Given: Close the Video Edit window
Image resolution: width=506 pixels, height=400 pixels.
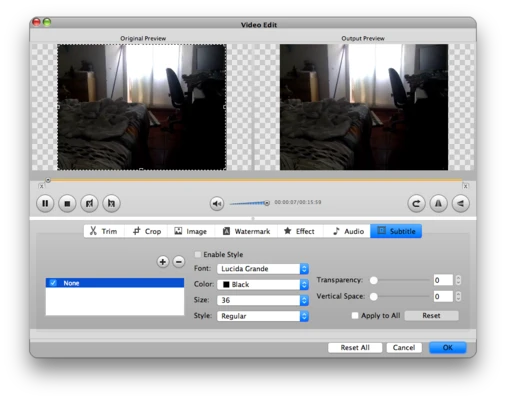Looking at the screenshot, I should 36,22.
